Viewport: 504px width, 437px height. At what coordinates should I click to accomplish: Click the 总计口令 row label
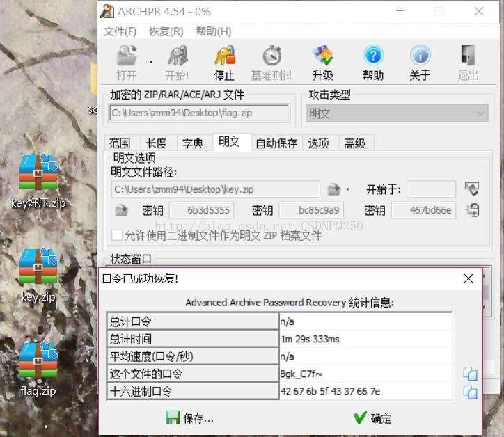tap(194, 321)
